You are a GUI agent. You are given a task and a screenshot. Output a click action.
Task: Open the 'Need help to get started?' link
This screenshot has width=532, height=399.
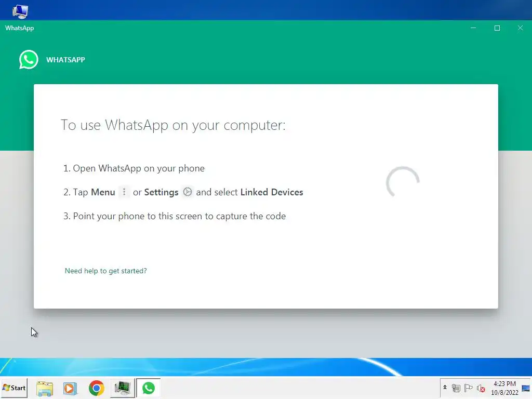coord(106,271)
